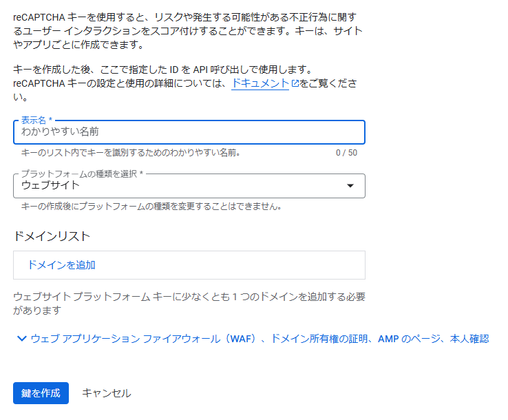Open the プラットフォームの種類を選択 combo box
The height and width of the screenshot is (420, 508).
[x=189, y=186]
